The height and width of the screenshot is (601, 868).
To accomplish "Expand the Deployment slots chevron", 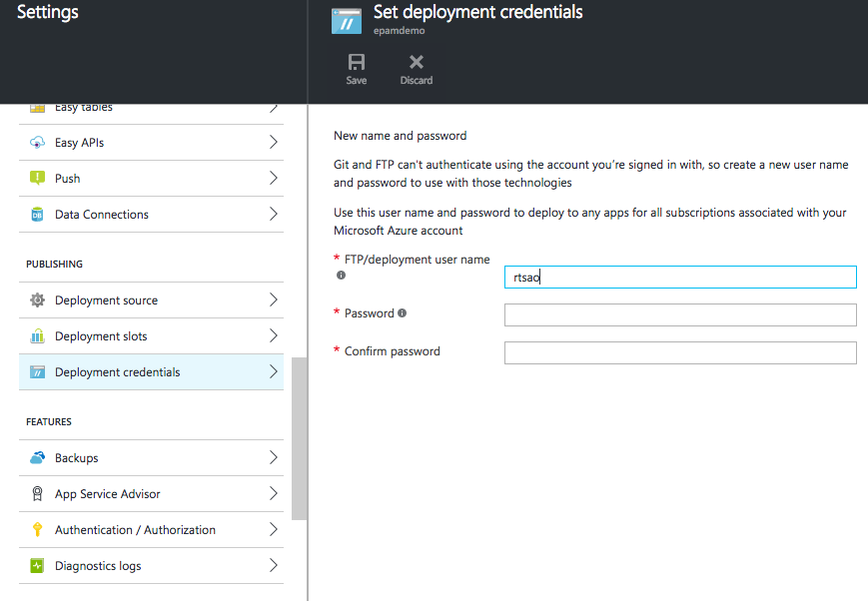I will pyautogui.click(x=274, y=335).
